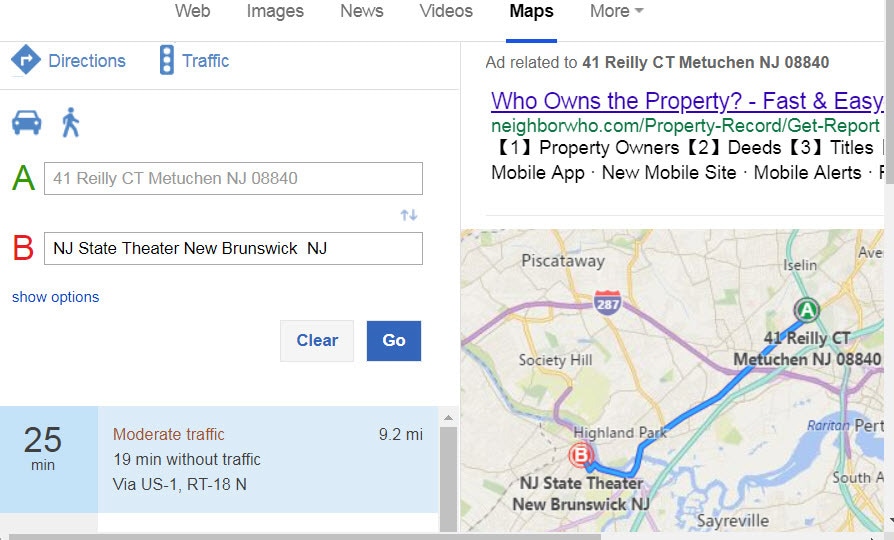Click the I-287 highway shield on map

coord(607,303)
